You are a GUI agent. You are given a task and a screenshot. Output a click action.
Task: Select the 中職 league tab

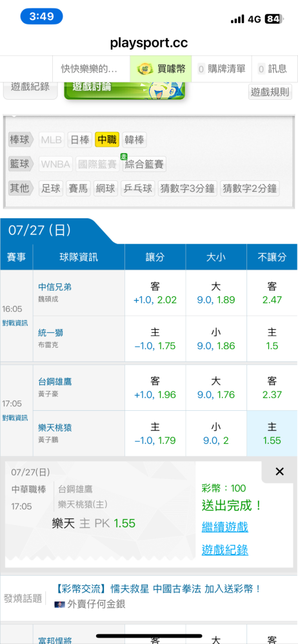pos(107,140)
